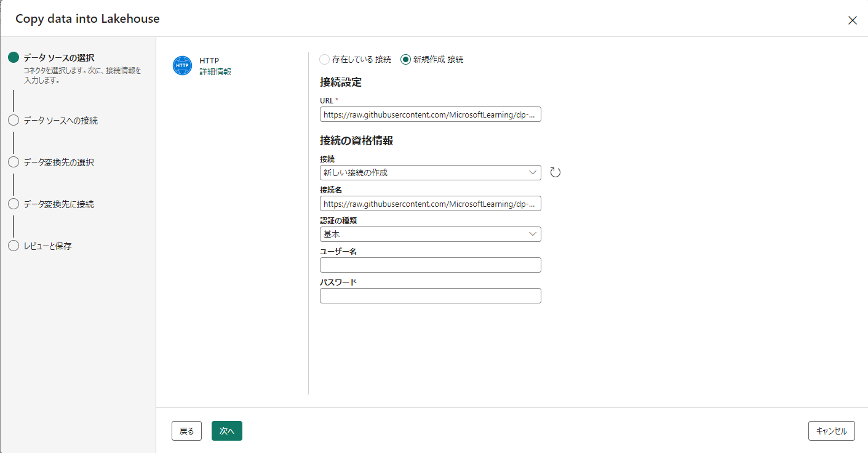
Task: Click the 次へ button
Action: coord(227,431)
